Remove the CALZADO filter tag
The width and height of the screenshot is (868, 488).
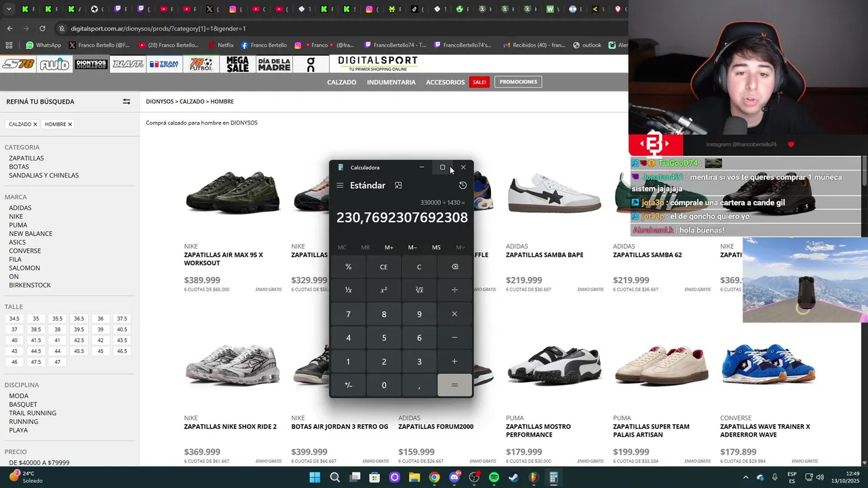tap(35, 125)
